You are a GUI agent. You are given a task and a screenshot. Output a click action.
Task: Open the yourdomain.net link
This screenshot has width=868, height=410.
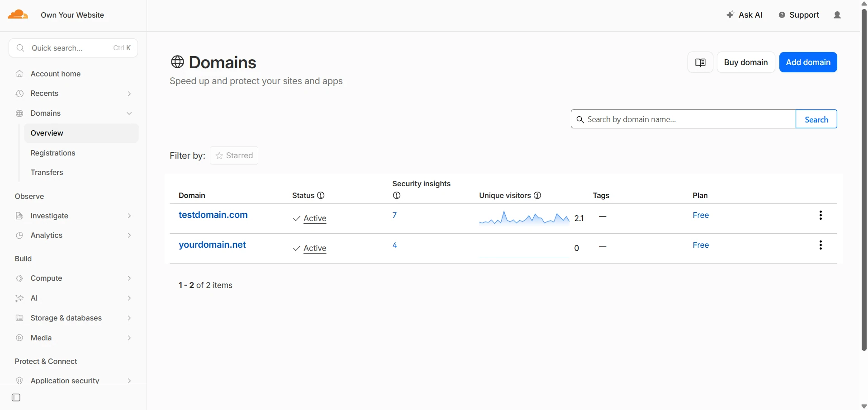pyautogui.click(x=212, y=245)
